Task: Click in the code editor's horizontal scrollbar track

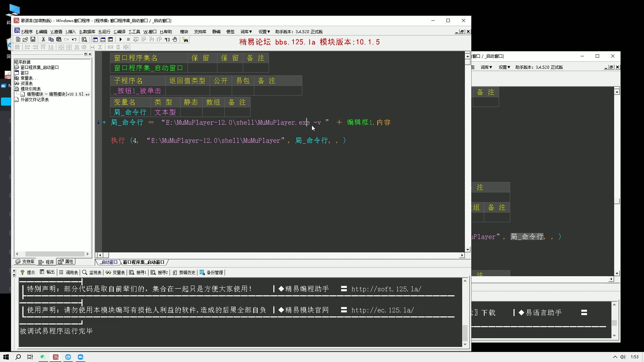Action: [282, 255]
